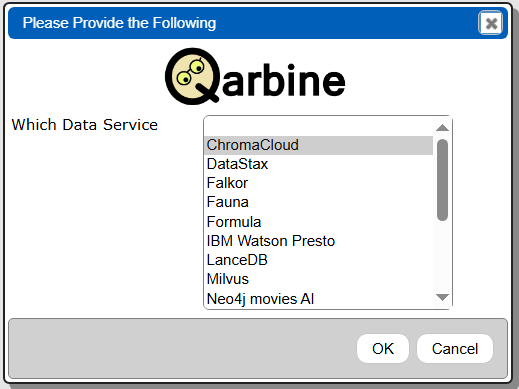519x389 pixels.
Task: Select IBM Watson Presto
Action: 318,241
